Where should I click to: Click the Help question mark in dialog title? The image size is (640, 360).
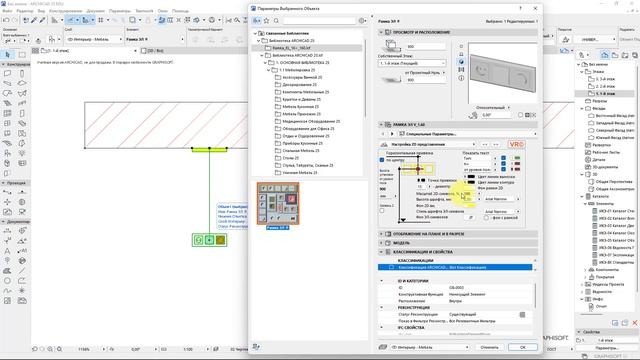(520, 8)
